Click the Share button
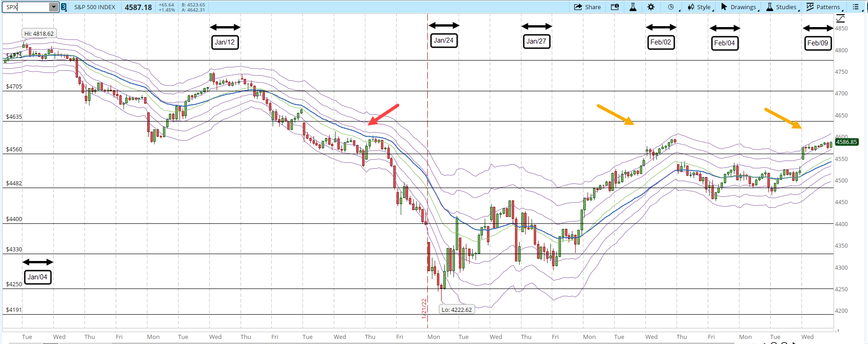Screen dimensions: 868x344 click(588, 7)
